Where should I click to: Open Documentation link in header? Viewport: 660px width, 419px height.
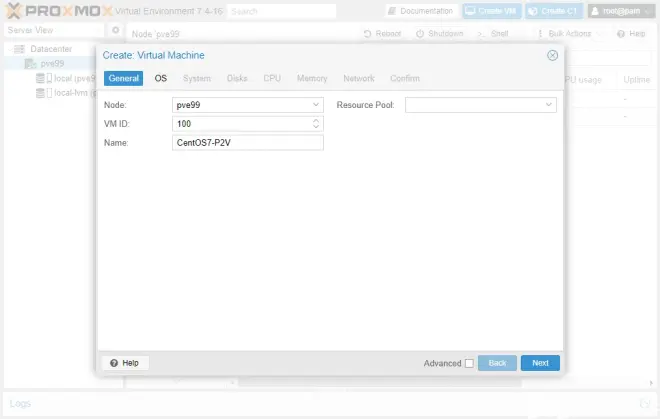421,11
